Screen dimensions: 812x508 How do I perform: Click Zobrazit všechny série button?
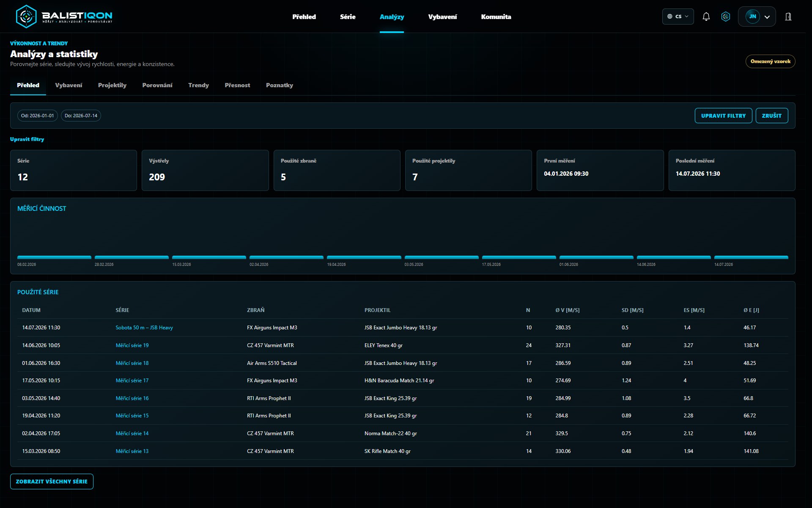[52, 481]
